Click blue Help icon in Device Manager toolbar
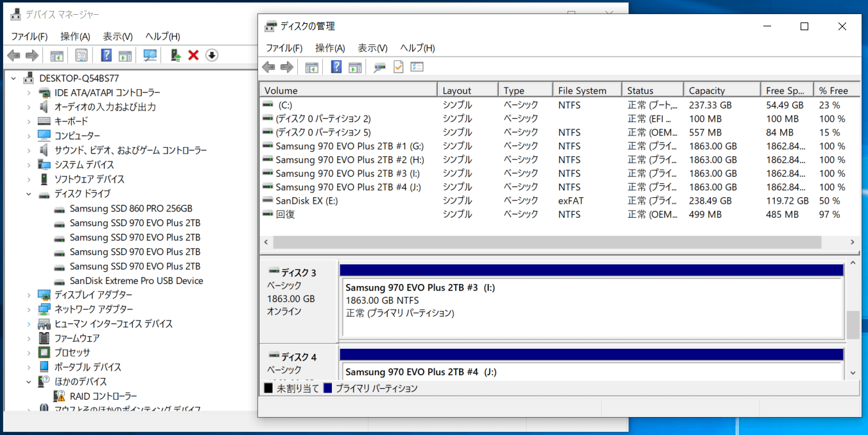This screenshot has height=435, width=868. tap(107, 55)
